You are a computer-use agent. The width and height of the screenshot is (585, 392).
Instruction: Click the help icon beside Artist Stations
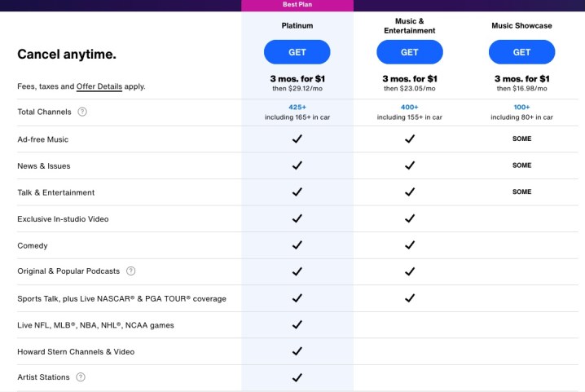click(81, 377)
